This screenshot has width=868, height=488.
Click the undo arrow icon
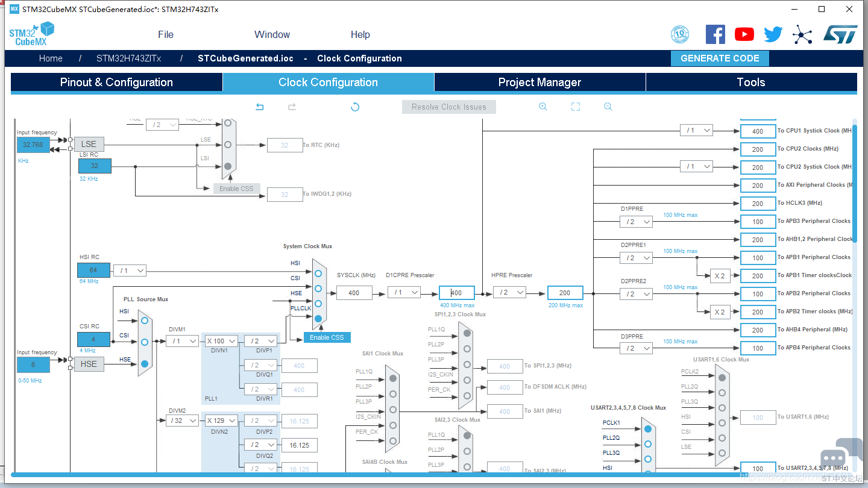pos(260,107)
